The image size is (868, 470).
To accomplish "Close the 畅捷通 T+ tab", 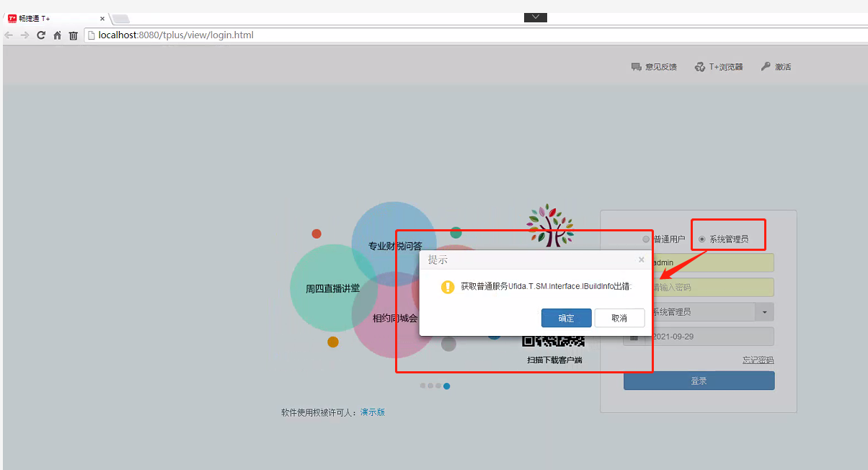I will tap(102, 19).
